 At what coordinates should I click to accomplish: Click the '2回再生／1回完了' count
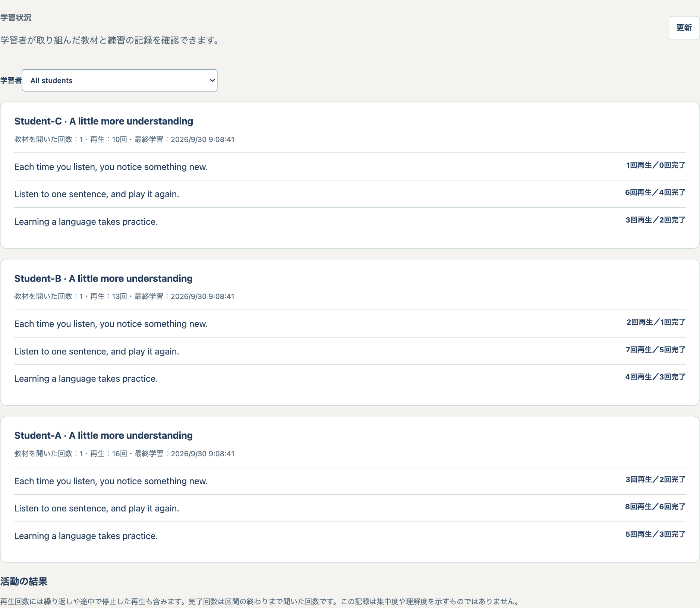tap(656, 322)
